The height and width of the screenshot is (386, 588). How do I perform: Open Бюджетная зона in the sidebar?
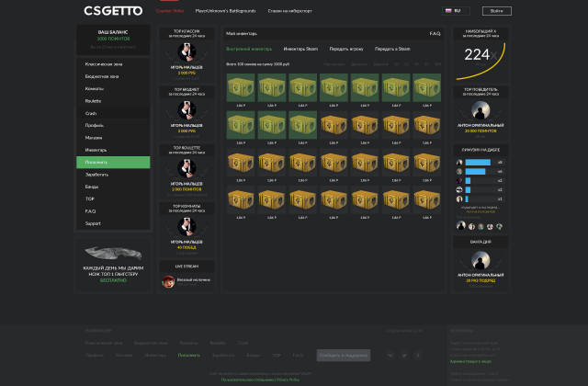tap(113, 76)
